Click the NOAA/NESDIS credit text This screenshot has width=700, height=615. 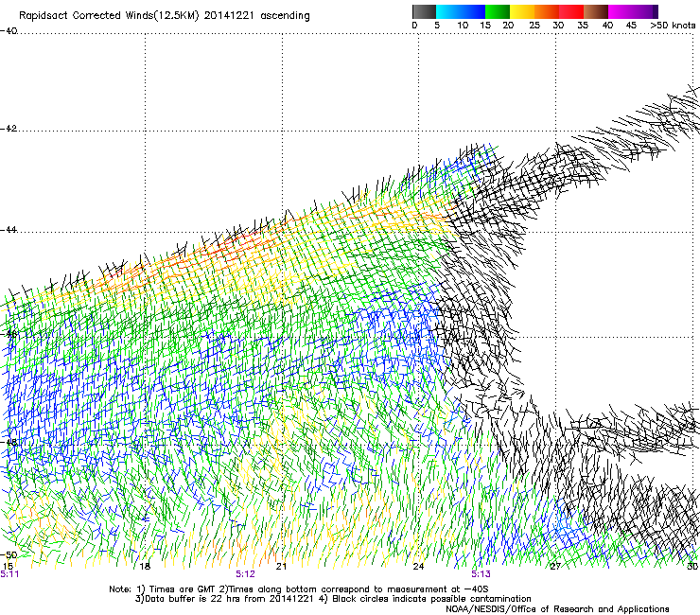[x=557, y=609]
